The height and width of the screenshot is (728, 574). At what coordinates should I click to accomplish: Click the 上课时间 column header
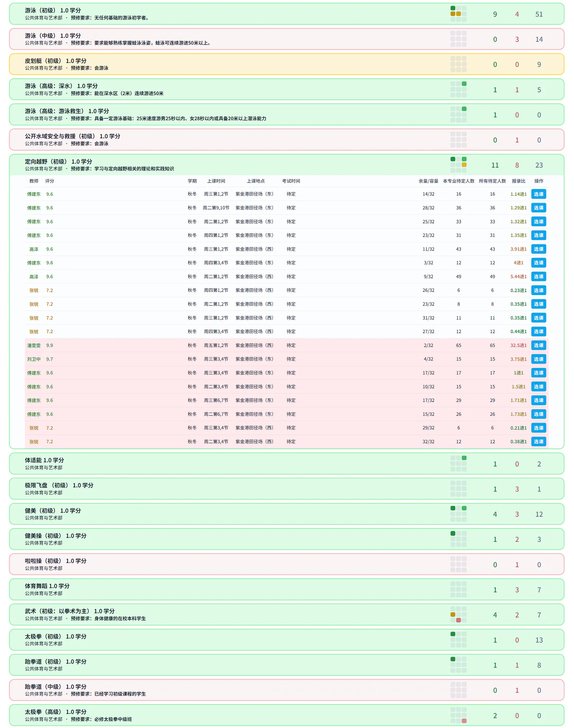point(216,181)
